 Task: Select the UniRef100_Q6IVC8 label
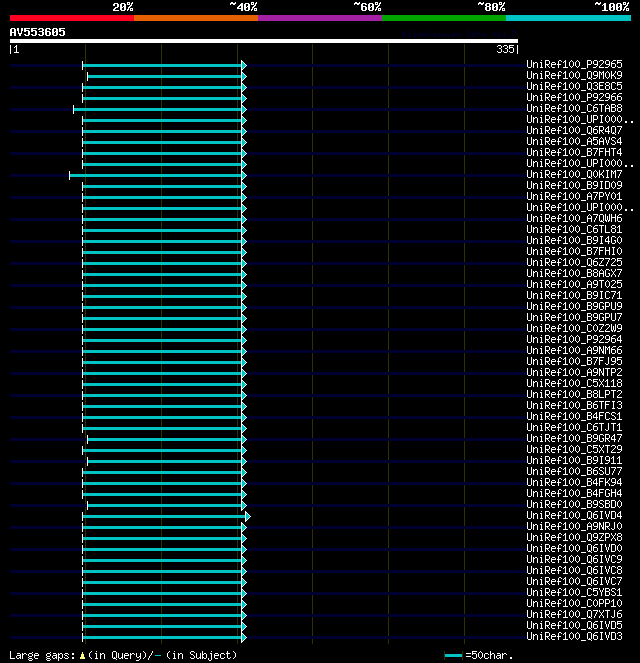point(574,570)
